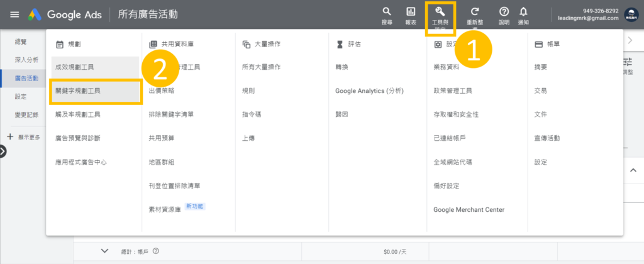Click the right arrow chevron near top right

(631, 40)
